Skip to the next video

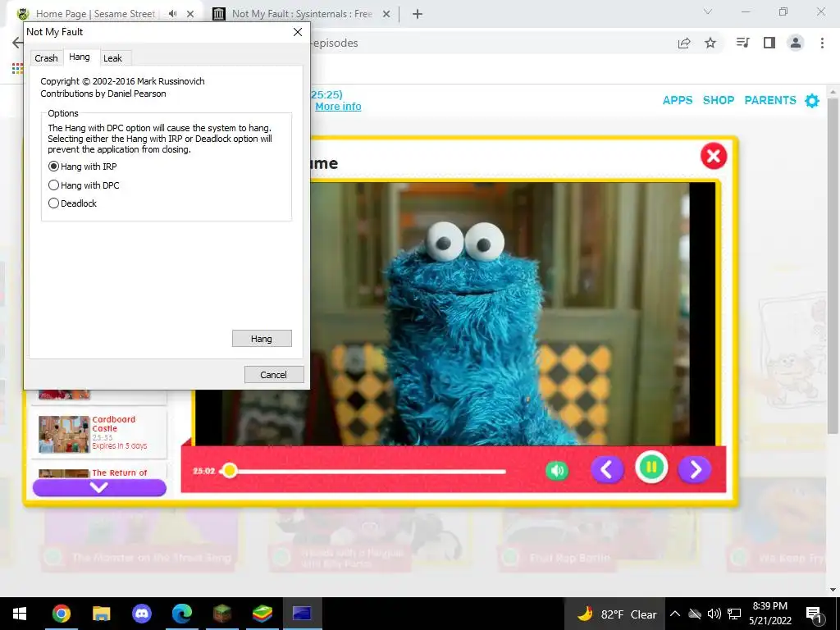pos(695,469)
